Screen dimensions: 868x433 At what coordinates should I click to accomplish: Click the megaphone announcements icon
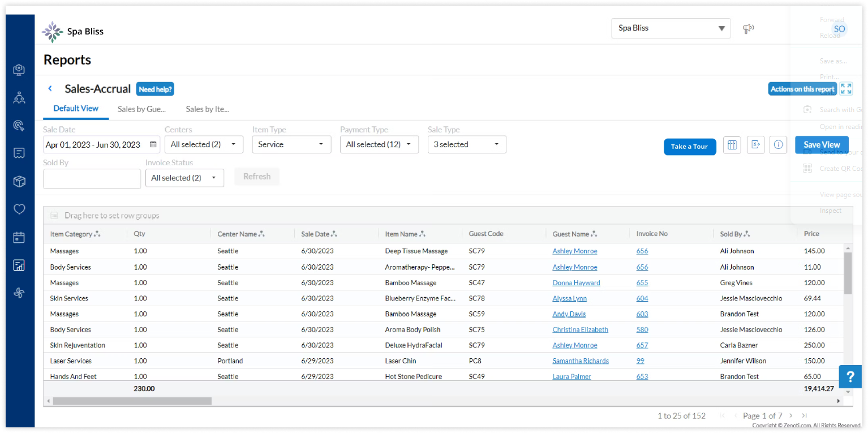point(749,28)
